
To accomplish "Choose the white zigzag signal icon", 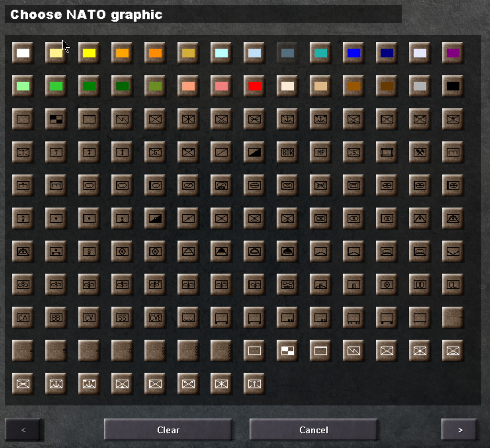I will pos(354,351).
